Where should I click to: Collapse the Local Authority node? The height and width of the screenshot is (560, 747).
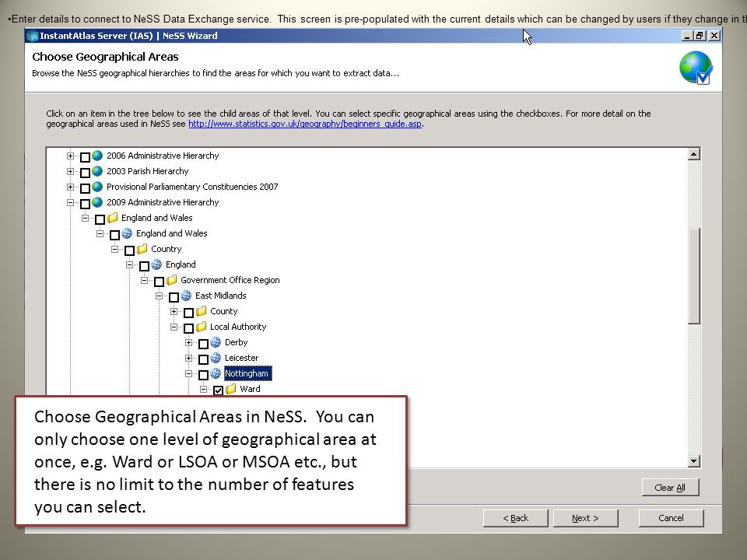tap(174, 327)
